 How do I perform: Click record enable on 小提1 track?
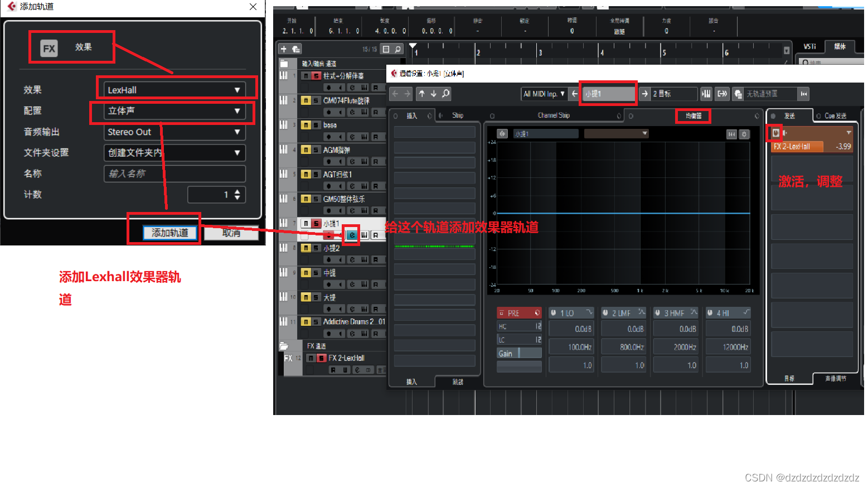(329, 235)
